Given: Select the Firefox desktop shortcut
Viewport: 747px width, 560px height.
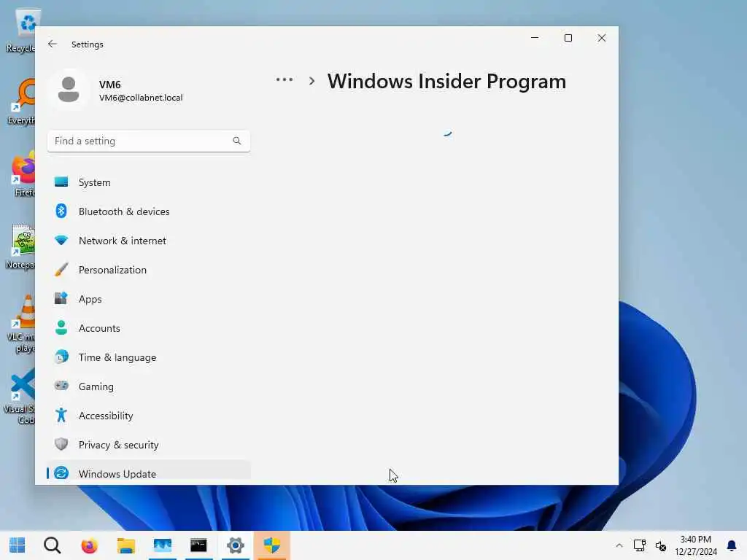Looking at the screenshot, I should [x=23, y=175].
